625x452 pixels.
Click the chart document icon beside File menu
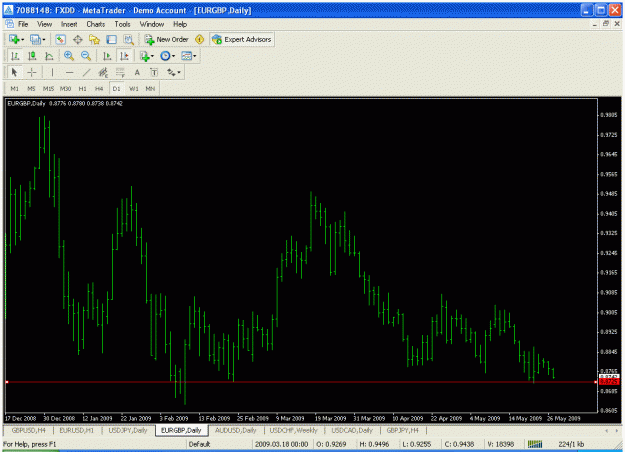[x=10, y=24]
